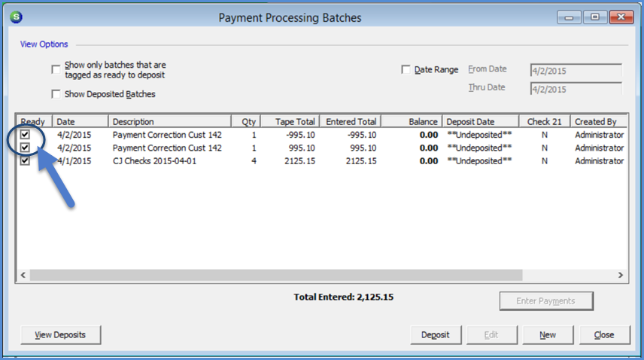Toggle Show only batches tagged ready to deposit
Image resolution: width=644 pixels, height=360 pixels.
(56, 69)
